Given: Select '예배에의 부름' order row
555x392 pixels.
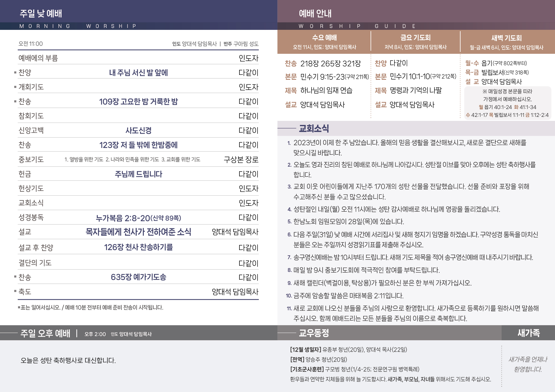Looking at the screenshot, I should [138, 58].
